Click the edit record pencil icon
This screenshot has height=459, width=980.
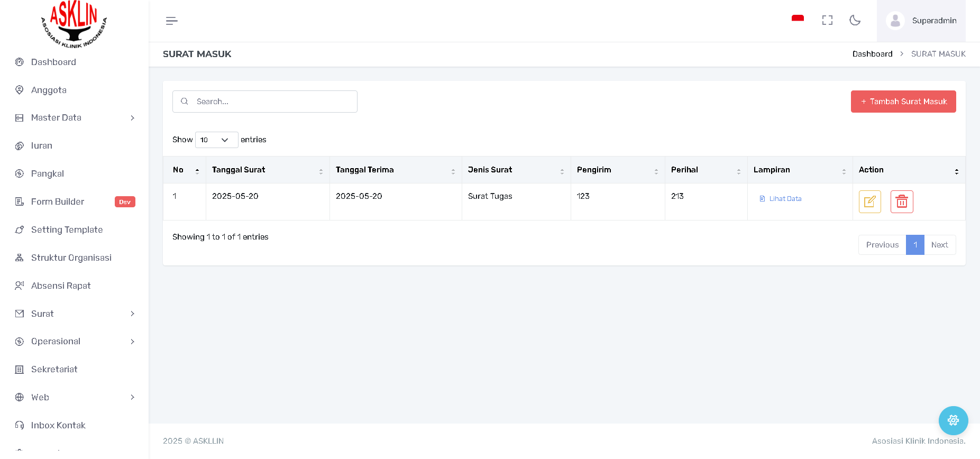[x=869, y=201]
